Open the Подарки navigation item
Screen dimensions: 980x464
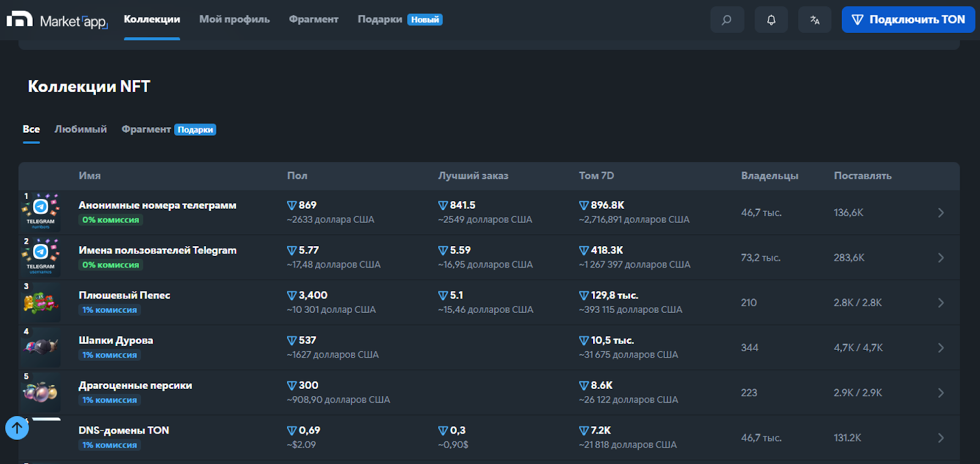coord(380,20)
